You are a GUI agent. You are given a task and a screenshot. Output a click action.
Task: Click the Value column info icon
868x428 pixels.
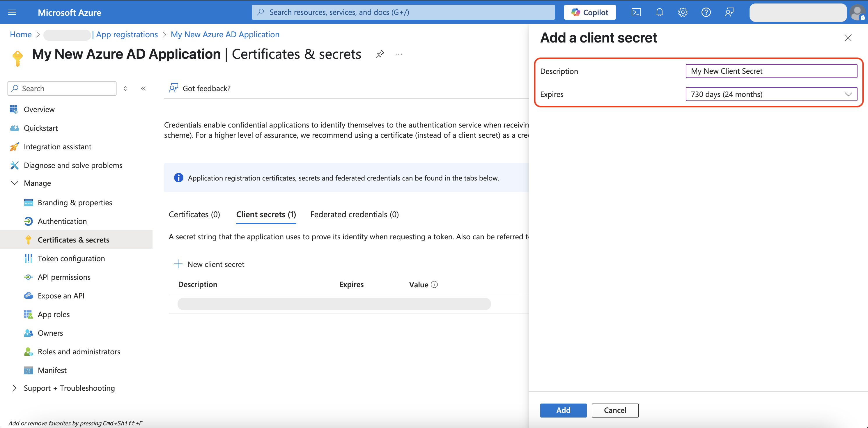(x=434, y=284)
